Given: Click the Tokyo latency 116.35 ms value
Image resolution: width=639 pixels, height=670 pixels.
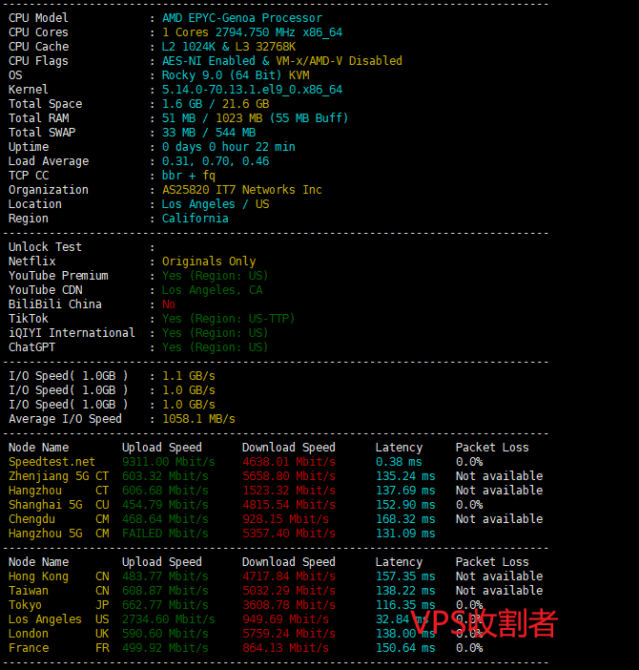Looking at the screenshot, I should coord(405,605).
